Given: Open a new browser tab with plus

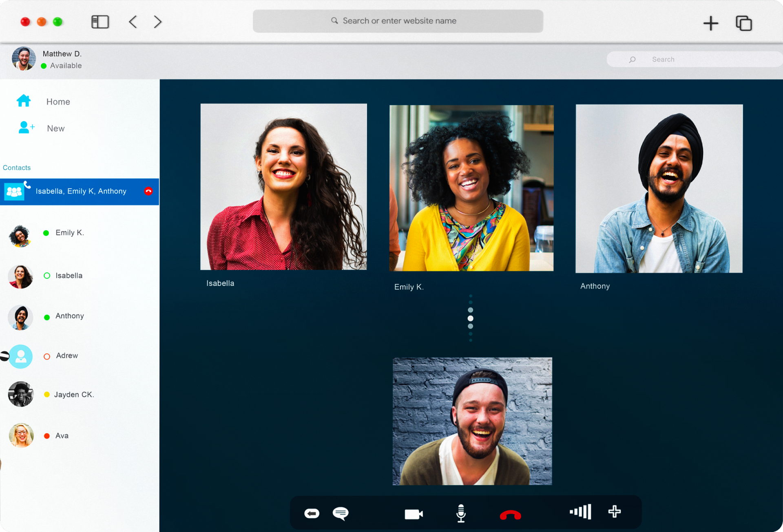Looking at the screenshot, I should coord(710,23).
